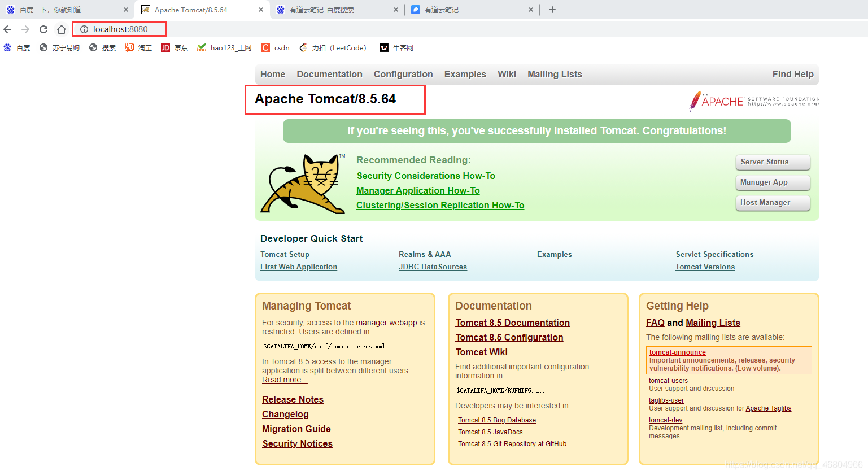Open the hao123_上网 bookmark

224,48
